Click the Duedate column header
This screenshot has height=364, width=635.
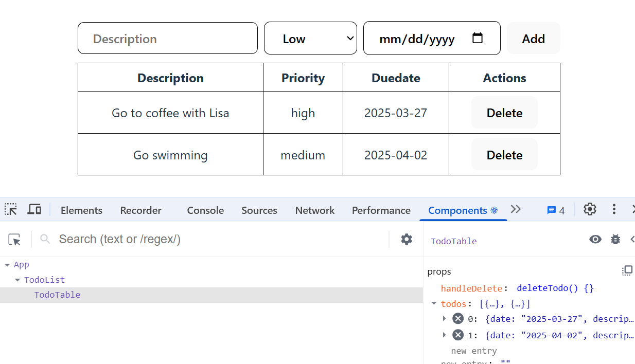tap(396, 78)
